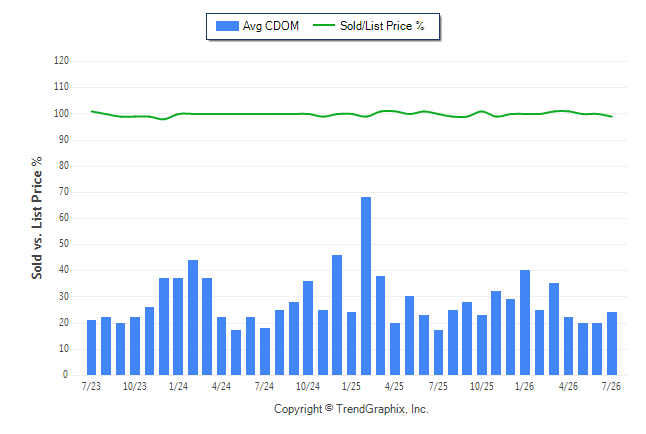The width and height of the screenshot is (646, 434).
Task: Select the bar above the 1/24 label
Action: click(x=178, y=326)
